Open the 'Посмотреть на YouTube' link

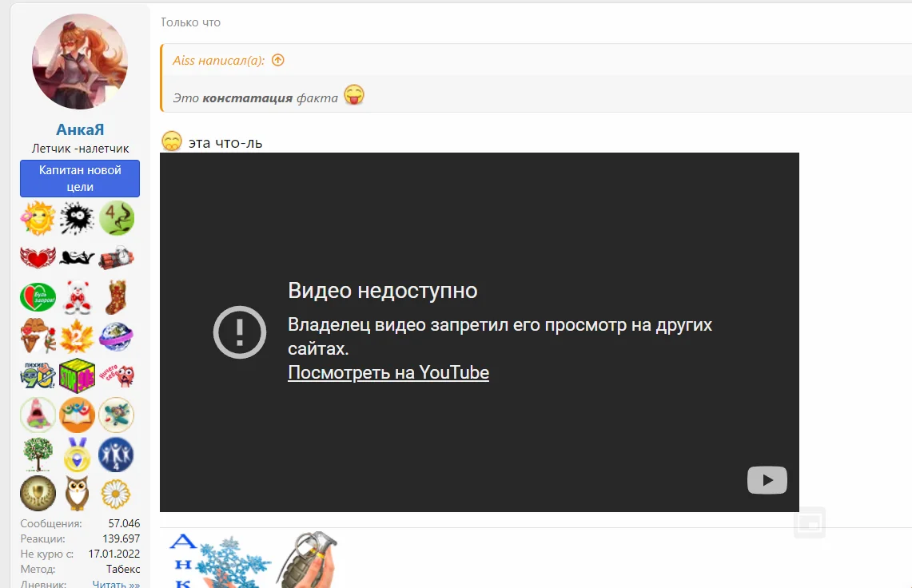pyautogui.click(x=388, y=372)
